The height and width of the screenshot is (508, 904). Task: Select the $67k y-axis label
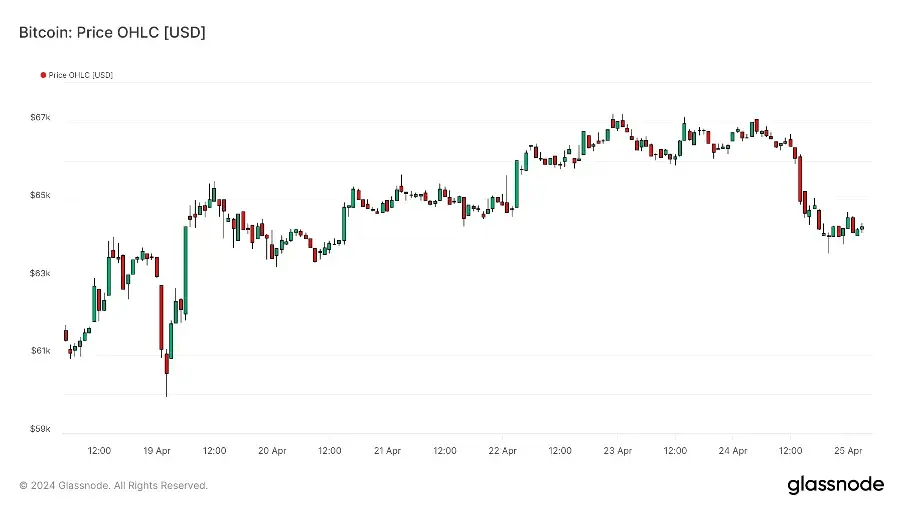pos(40,117)
